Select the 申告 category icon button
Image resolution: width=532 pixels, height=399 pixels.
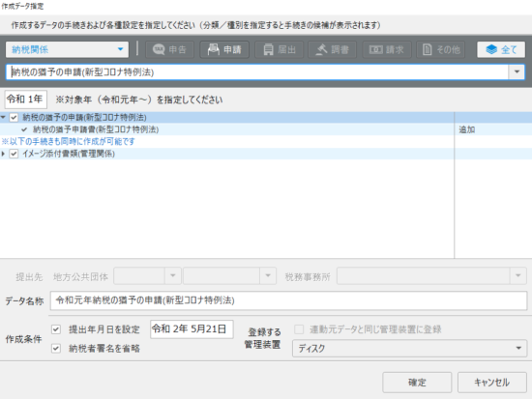click(169, 49)
